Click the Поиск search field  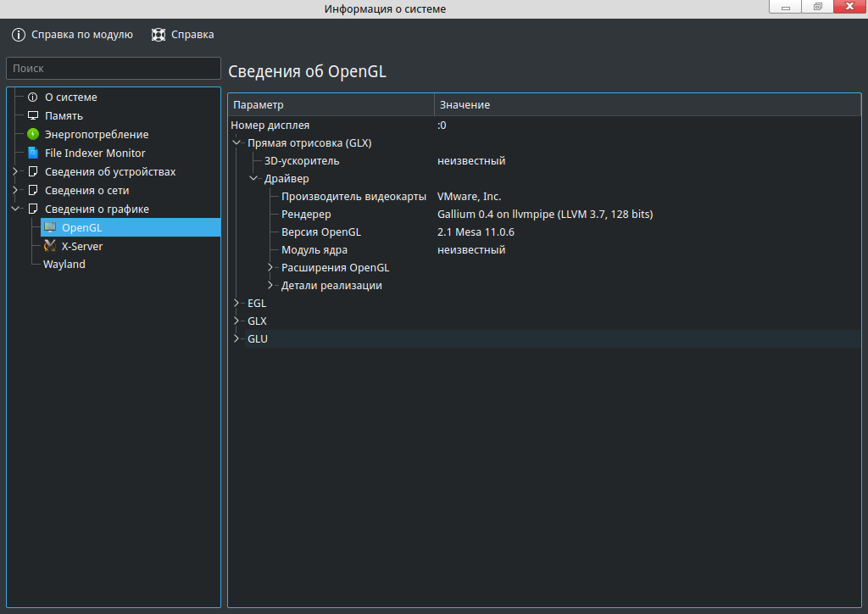coord(113,69)
